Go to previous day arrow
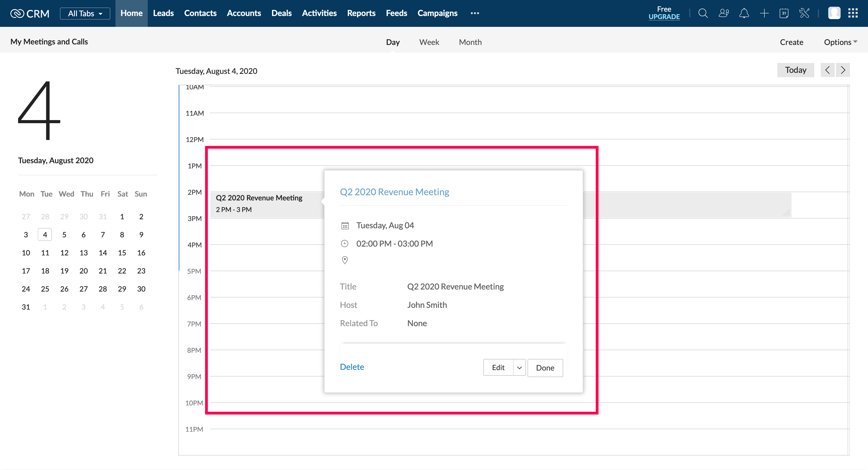This screenshot has width=868, height=470. [827, 70]
